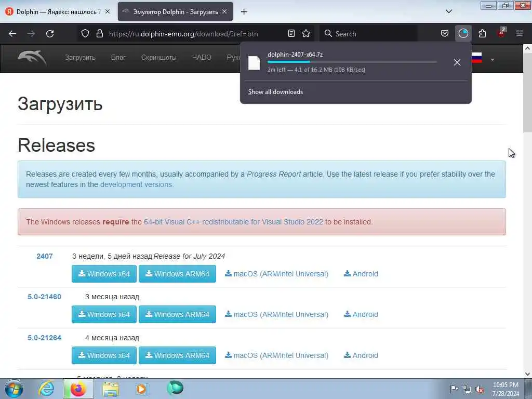Click the page scrollbar up arrow
532x399 pixels.
(528, 48)
